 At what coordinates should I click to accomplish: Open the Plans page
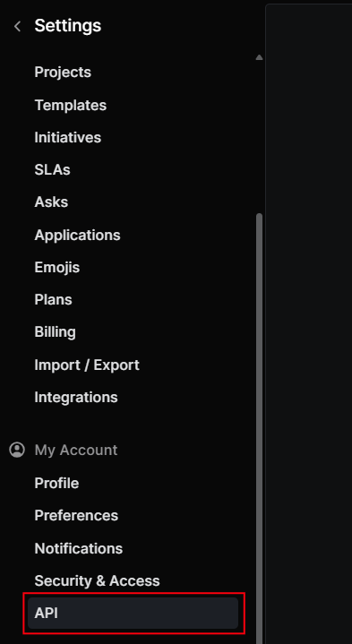(54, 299)
